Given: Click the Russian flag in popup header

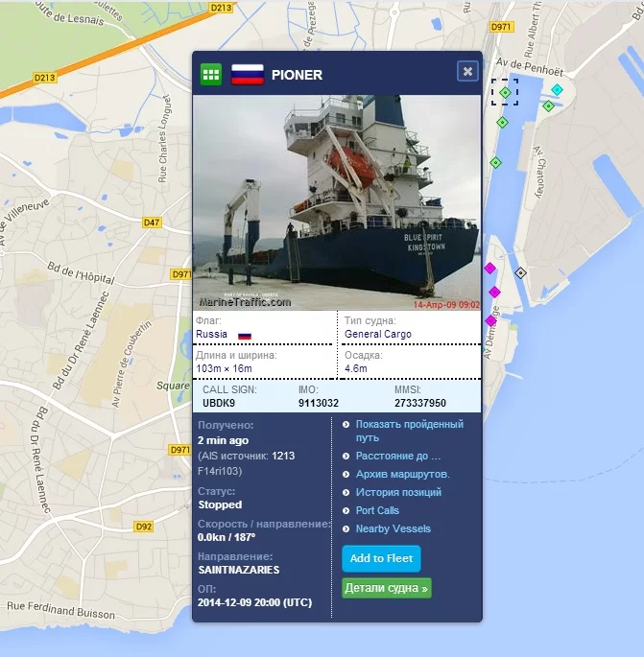Looking at the screenshot, I should pyautogui.click(x=248, y=75).
